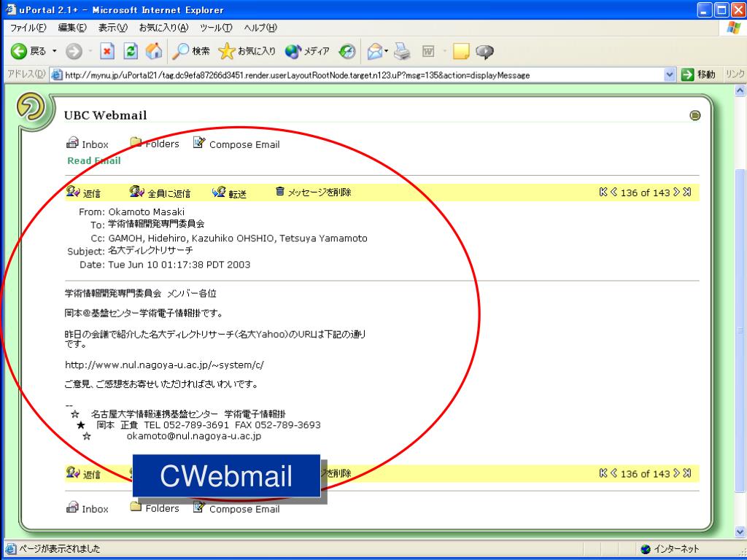Click the Windows flag logo in menu bar
The width and height of the screenshot is (747, 560).
click(734, 28)
